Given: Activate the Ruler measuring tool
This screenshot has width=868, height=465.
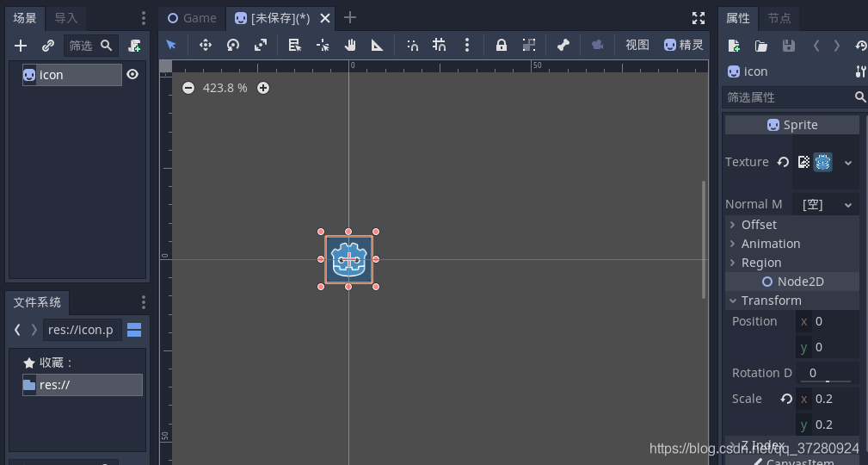Looking at the screenshot, I should (x=377, y=46).
